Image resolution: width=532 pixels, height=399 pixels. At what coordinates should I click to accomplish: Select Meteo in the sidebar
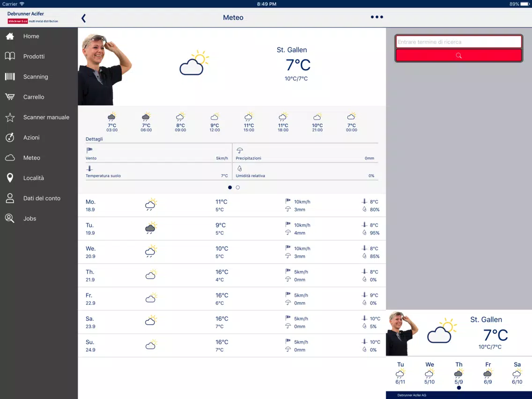[39, 158]
